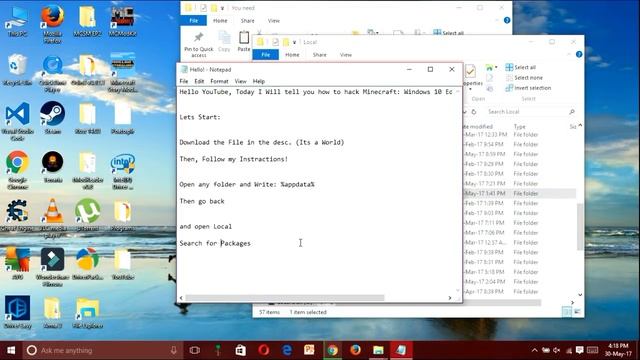Switch to View tab in Local Explorer

point(346,55)
